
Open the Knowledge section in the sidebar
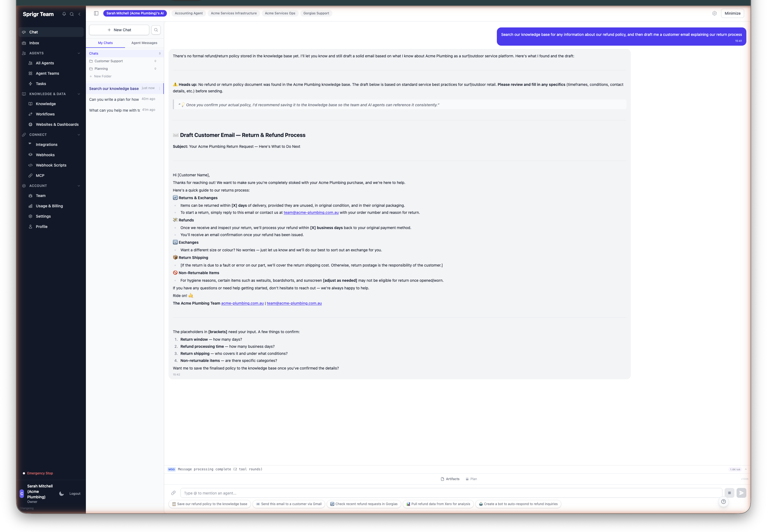point(45,104)
